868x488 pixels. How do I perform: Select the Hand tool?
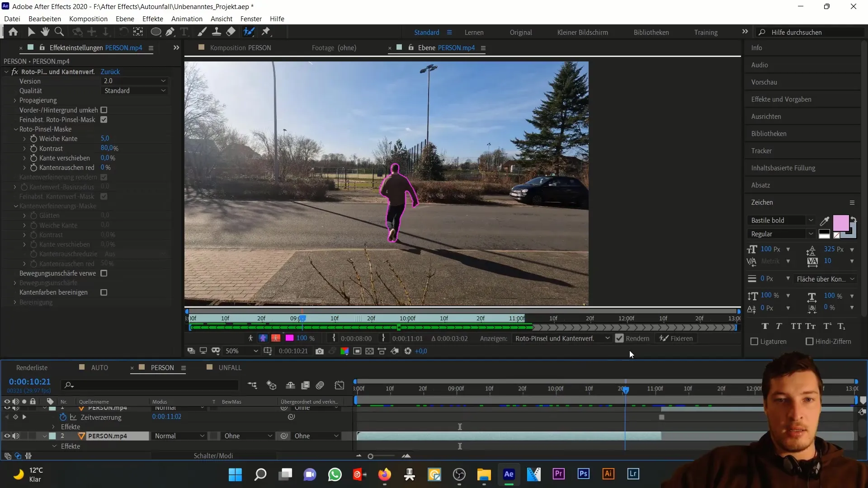click(45, 32)
